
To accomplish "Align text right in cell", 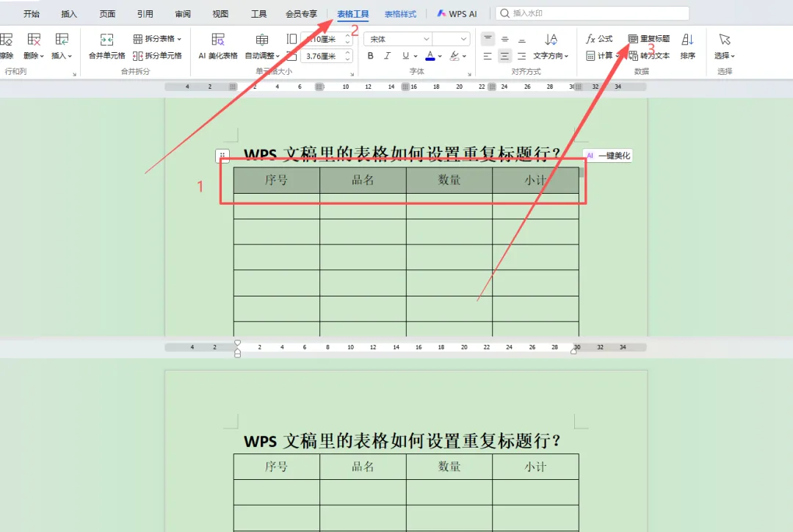I will 521,56.
